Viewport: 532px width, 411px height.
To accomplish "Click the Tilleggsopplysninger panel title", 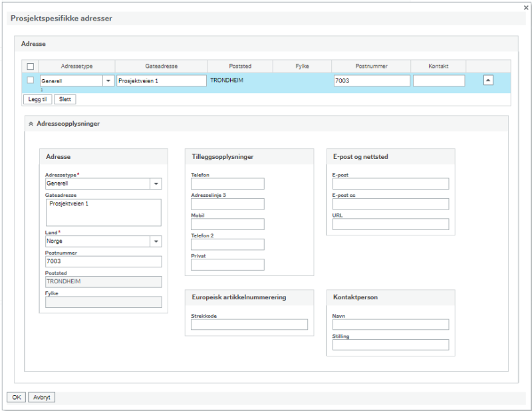I will [x=223, y=157].
